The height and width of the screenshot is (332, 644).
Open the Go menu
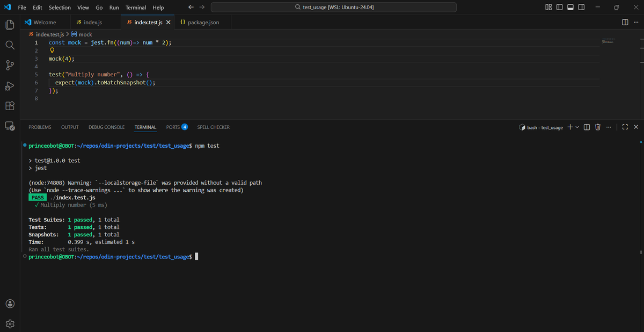pos(99,8)
